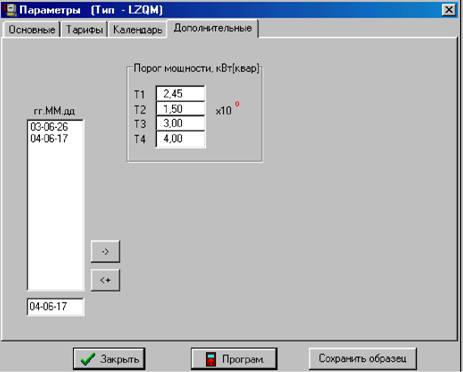Open the Тарифы tab
This screenshot has height=372, width=463.
point(84,29)
